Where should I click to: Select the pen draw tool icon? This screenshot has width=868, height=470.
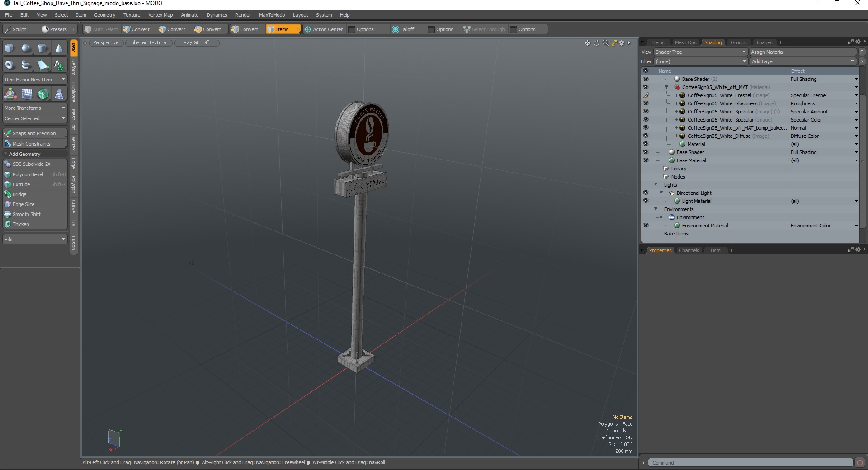[x=42, y=65]
